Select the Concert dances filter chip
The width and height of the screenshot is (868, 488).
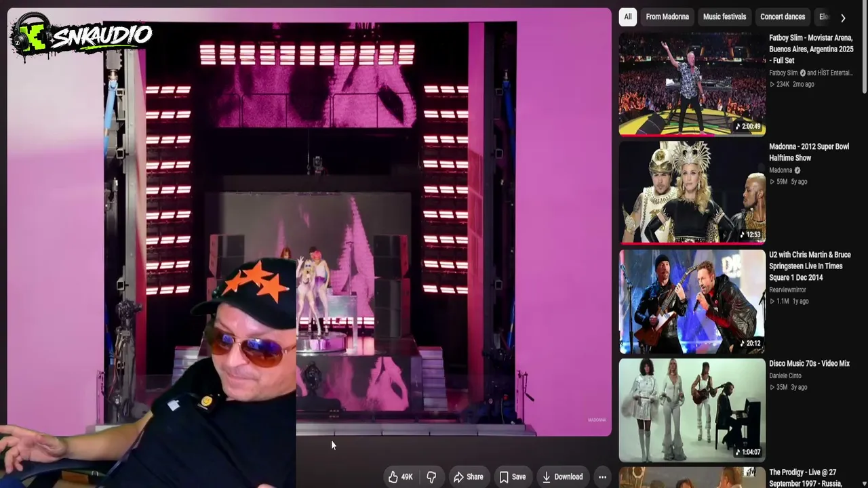pos(783,17)
